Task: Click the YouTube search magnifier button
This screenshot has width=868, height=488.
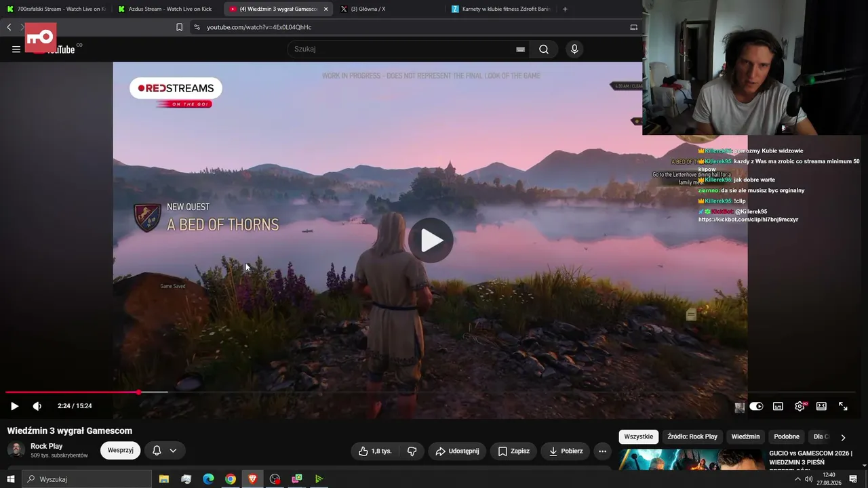Action: coord(544,49)
